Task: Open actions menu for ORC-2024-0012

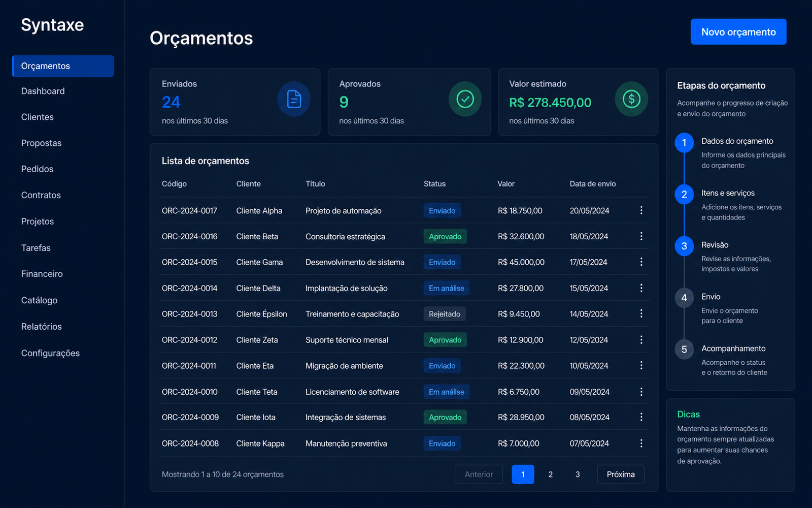Action: coord(641,340)
